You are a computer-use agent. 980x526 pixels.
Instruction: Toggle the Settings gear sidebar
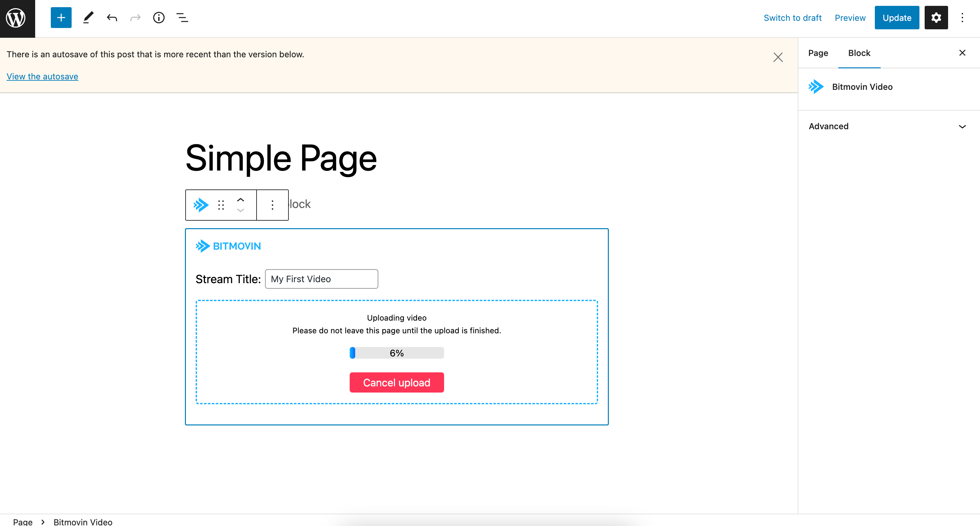(935, 18)
